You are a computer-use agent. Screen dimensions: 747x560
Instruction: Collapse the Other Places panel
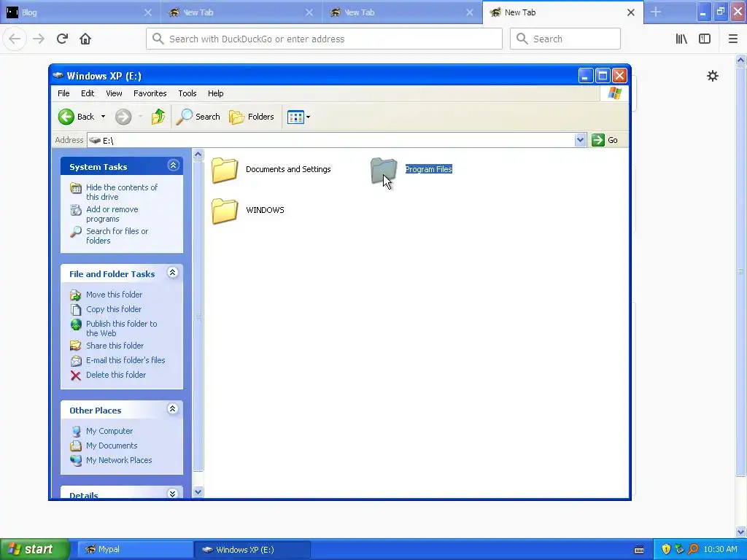coord(173,409)
